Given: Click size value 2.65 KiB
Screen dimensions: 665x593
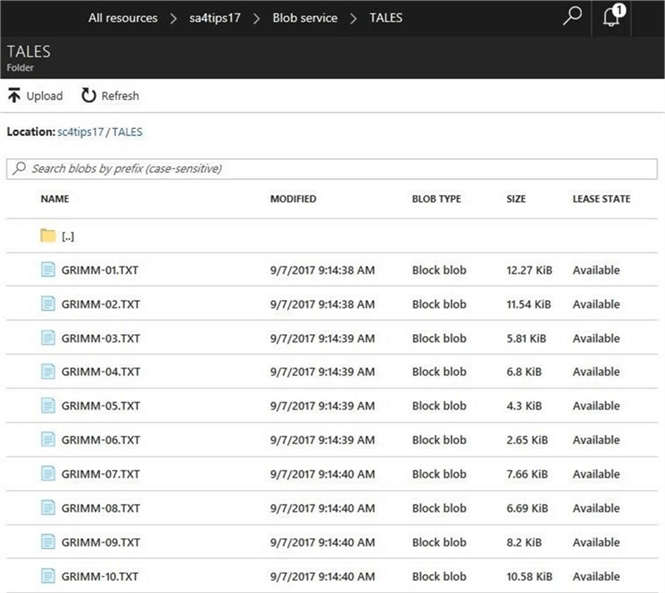Looking at the screenshot, I should point(527,440).
